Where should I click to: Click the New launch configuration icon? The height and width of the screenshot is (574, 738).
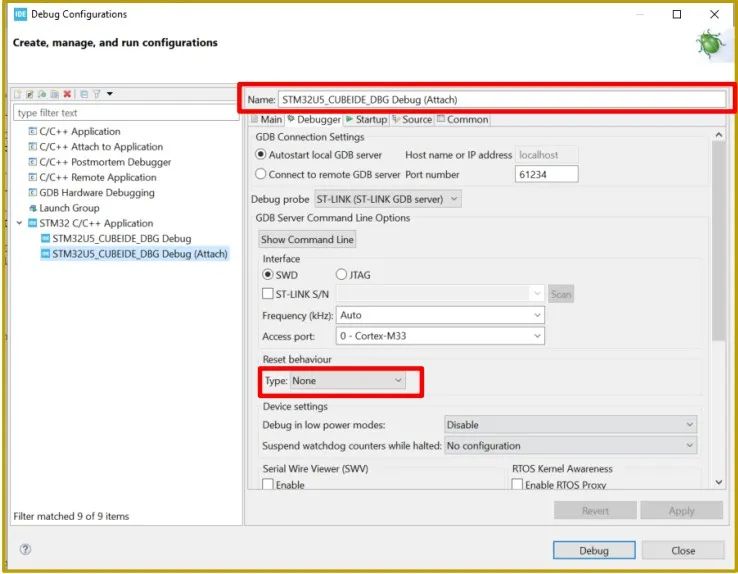(17, 94)
